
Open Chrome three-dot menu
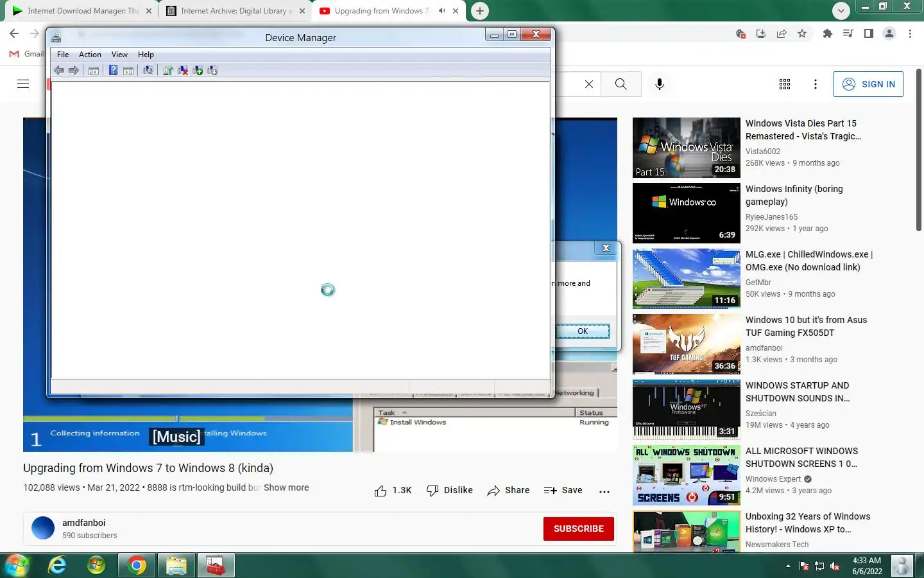pos(910,33)
